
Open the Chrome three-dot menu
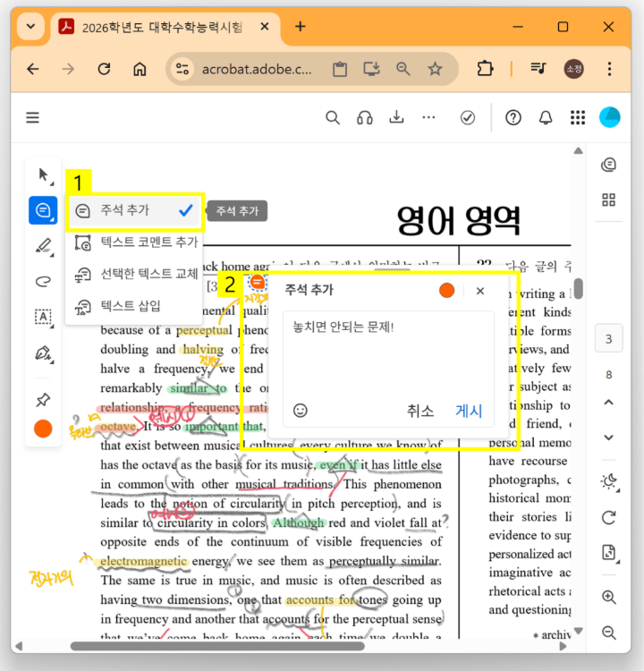pos(609,69)
